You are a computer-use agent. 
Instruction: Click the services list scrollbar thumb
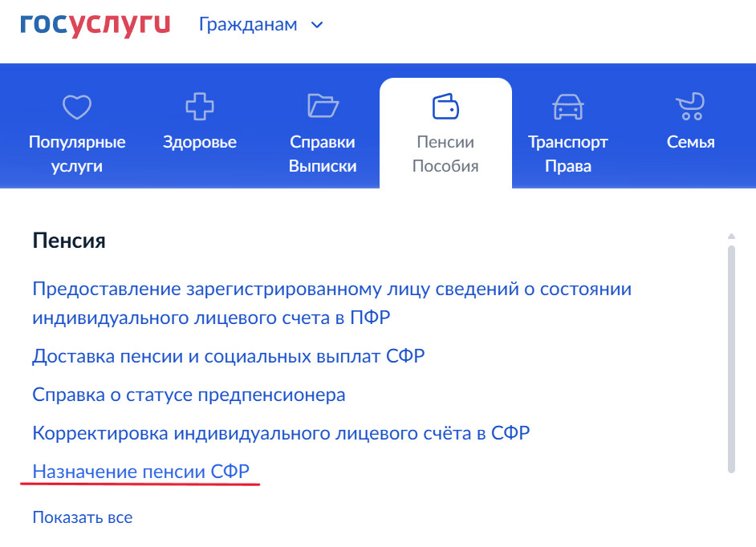[x=731, y=359]
